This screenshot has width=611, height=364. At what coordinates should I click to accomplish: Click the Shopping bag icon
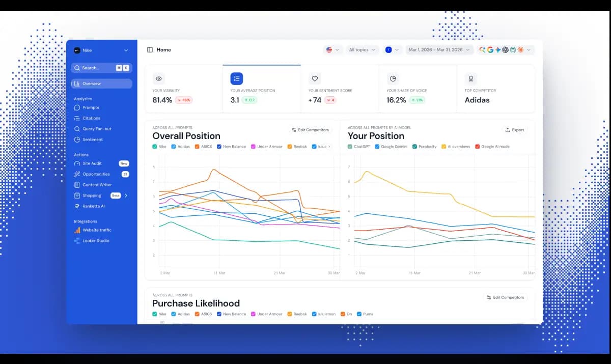(77, 195)
